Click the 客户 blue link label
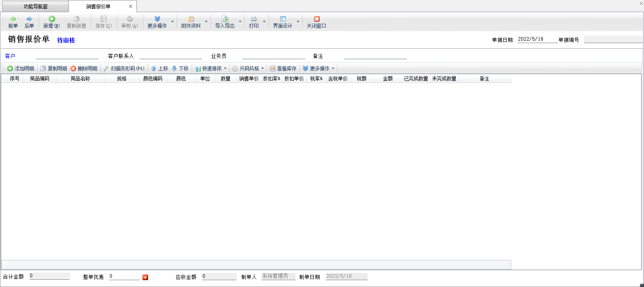Viewport: 644px width, 287px height. pos(10,56)
